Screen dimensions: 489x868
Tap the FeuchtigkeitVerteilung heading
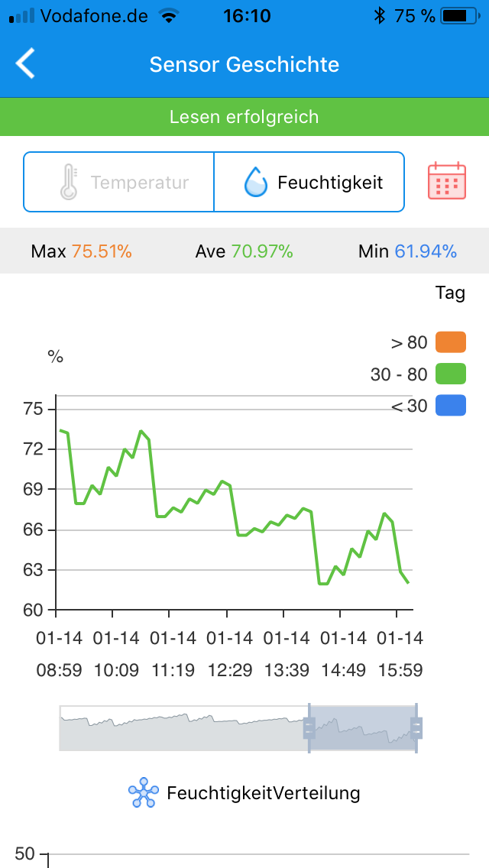pos(263,793)
